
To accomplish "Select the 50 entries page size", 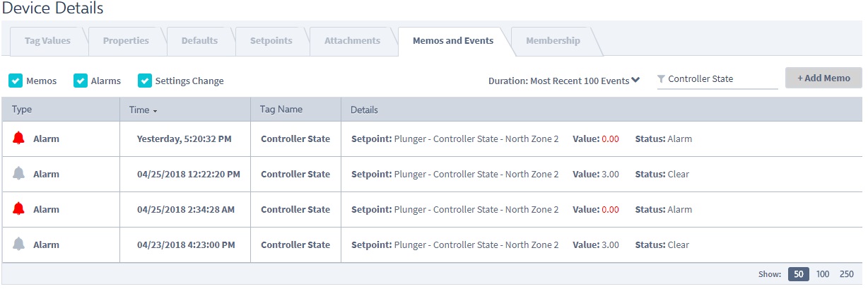I will click(x=798, y=274).
